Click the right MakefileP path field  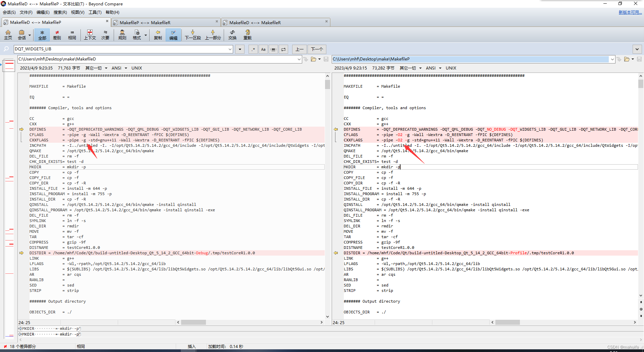coord(471,59)
